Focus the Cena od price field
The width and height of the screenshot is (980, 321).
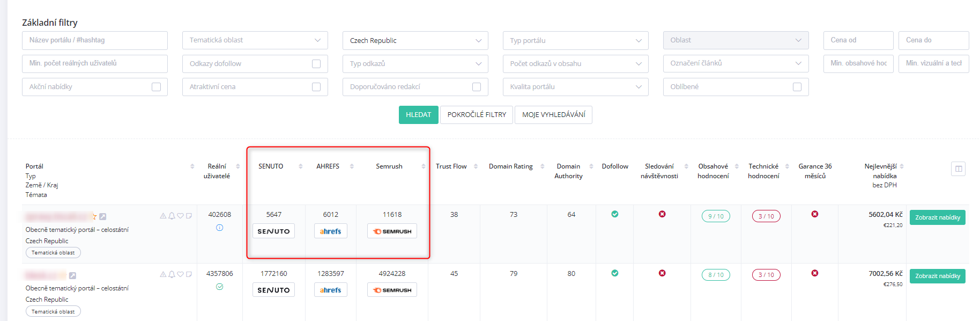(x=858, y=40)
